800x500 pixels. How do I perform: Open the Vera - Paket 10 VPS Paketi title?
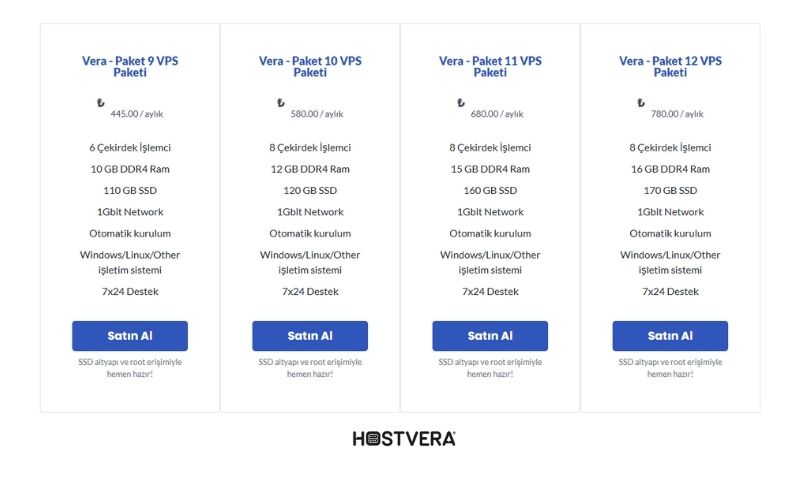[310, 66]
